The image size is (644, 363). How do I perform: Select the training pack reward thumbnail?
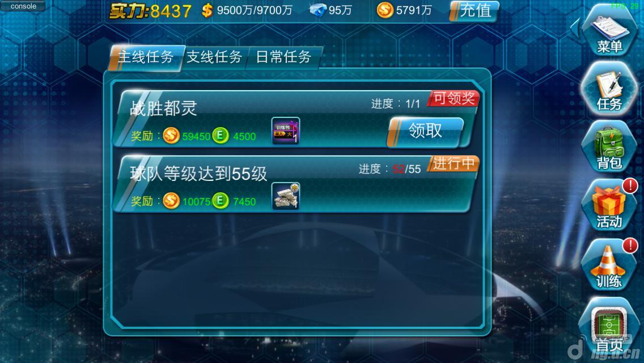click(x=286, y=131)
